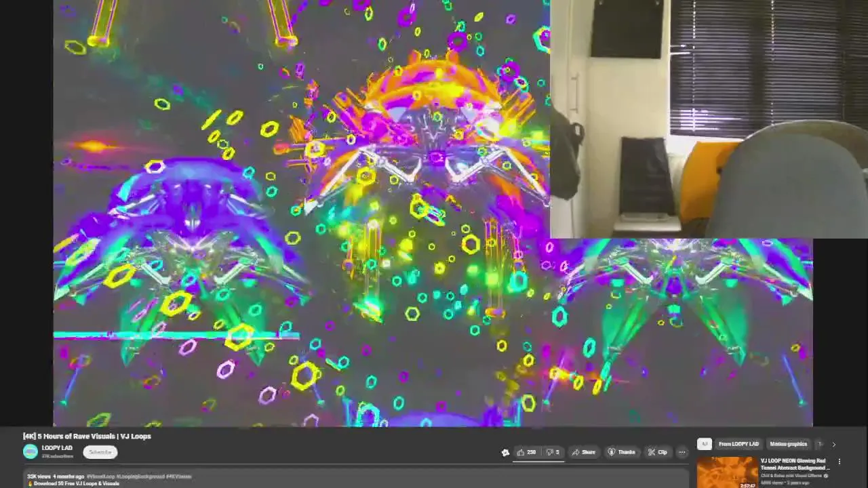This screenshot has height=488, width=868.
Task: Click the Thanks button
Action: 621,452
